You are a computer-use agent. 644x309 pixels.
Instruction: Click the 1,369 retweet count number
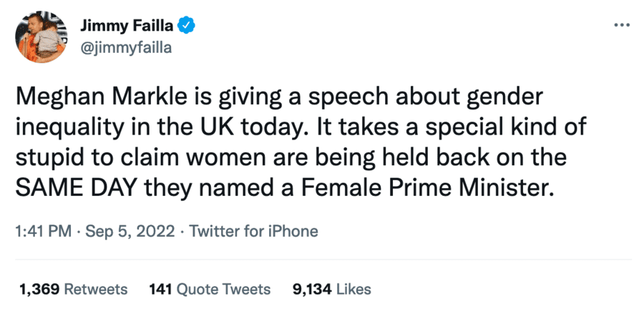(38, 289)
